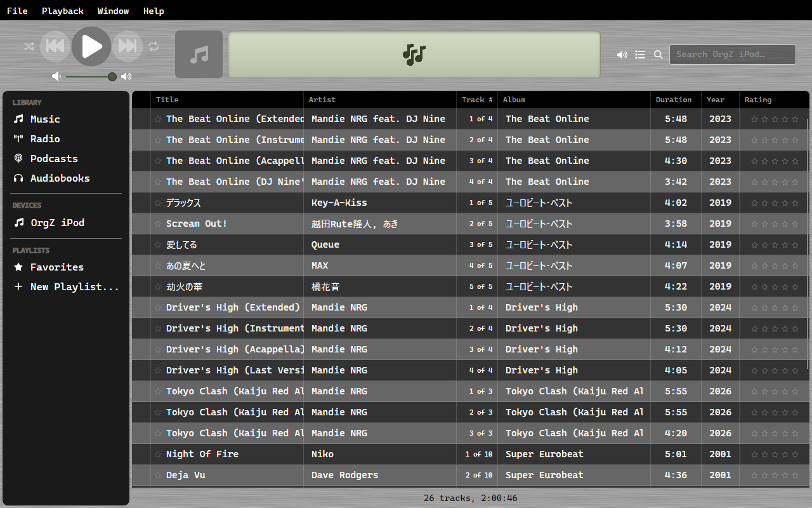This screenshot has width=812, height=508.
Task: Click the 26 tracks status text
Action: pos(471,498)
